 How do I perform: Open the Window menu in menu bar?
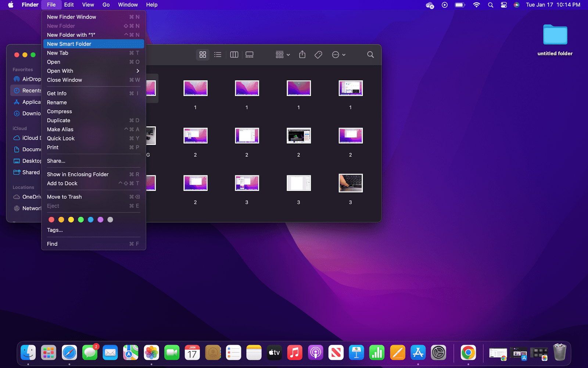(x=128, y=5)
